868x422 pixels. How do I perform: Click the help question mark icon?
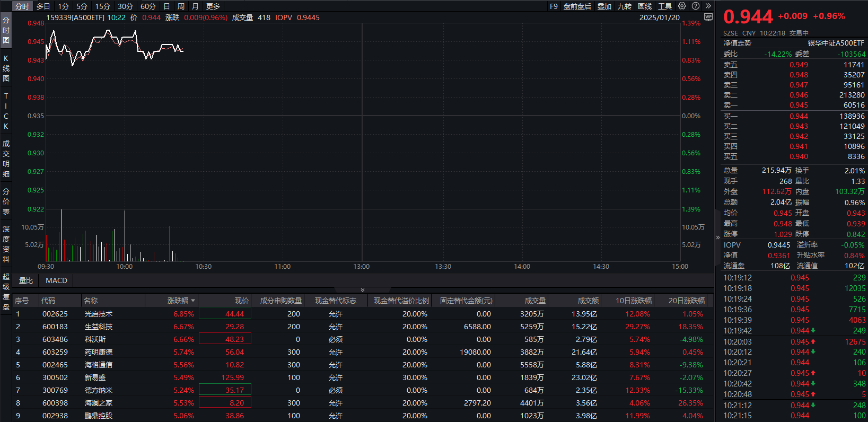(x=696, y=6)
